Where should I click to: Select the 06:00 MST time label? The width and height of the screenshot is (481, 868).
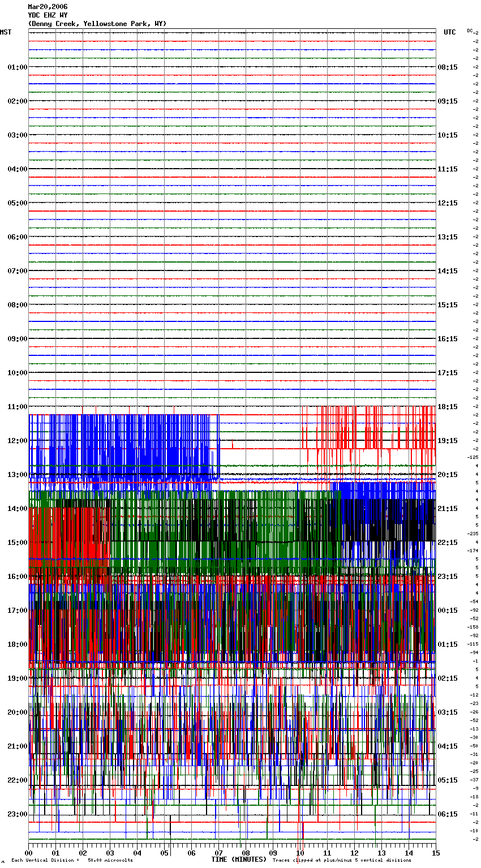pos(18,237)
